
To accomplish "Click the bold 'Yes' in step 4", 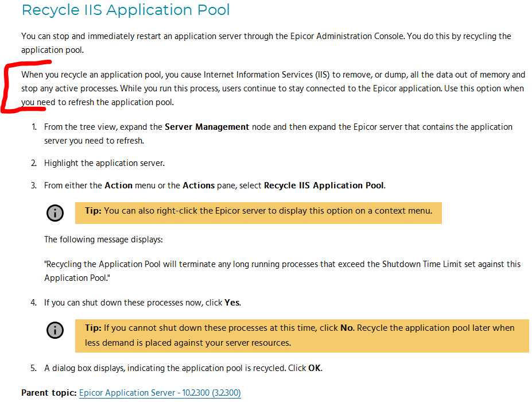I will pyautogui.click(x=232, y=303).
